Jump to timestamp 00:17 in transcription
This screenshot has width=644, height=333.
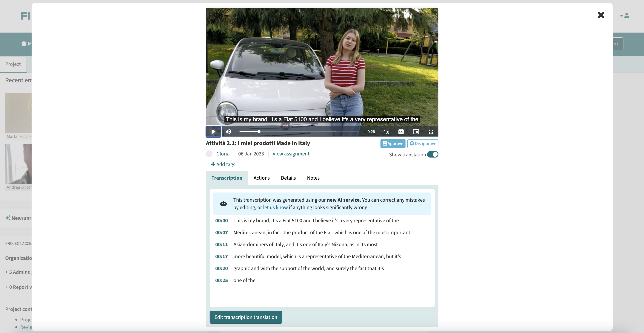pyautogui.click(x=221, y=256)
